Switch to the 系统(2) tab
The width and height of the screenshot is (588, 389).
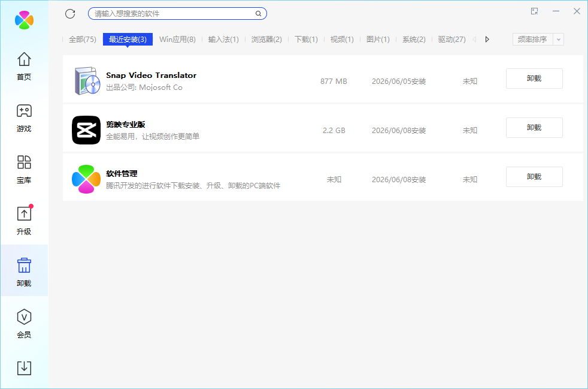coord(414,39)
